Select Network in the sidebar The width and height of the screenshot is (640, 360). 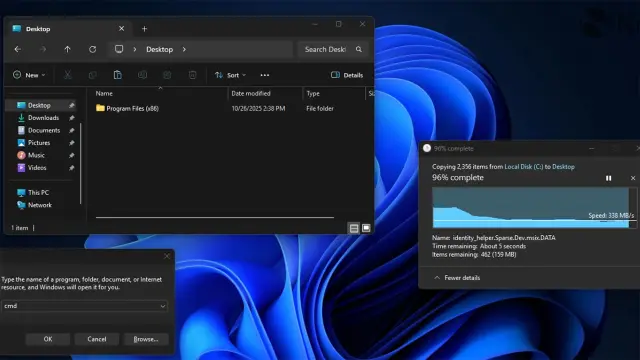tap(40, 205)
